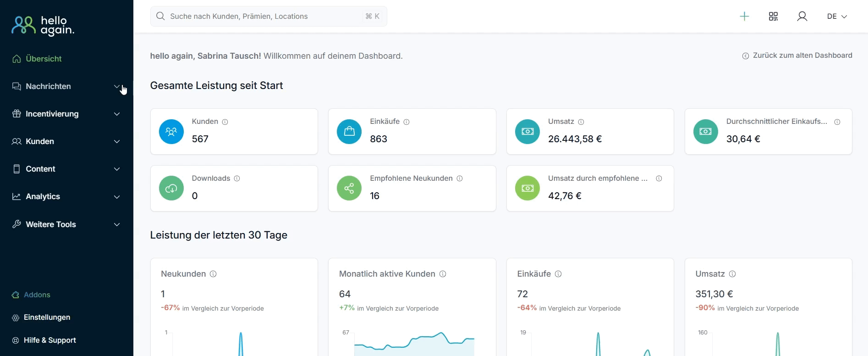Click info icon beside Empfohlene Neukunden
Screen dimensions: 868x356
pyautogui.click(x=460, y=178)
